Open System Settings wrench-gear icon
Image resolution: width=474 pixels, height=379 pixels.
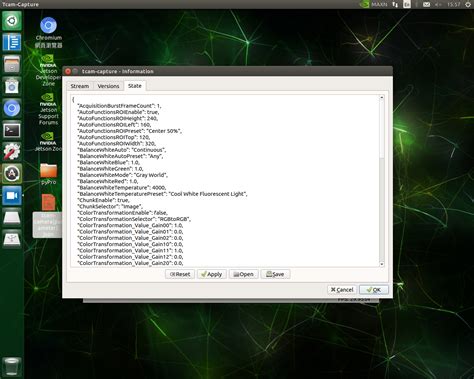[x=12, y=152]
